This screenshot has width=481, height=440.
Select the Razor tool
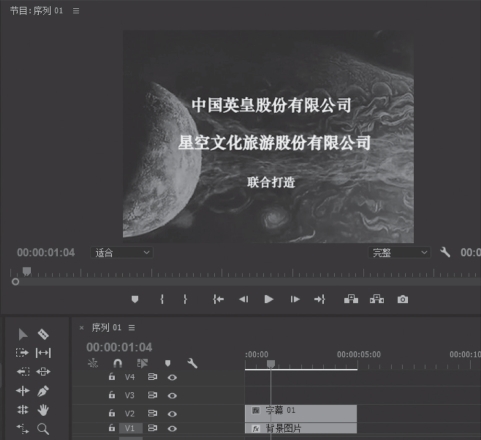[x=43, y=334]
